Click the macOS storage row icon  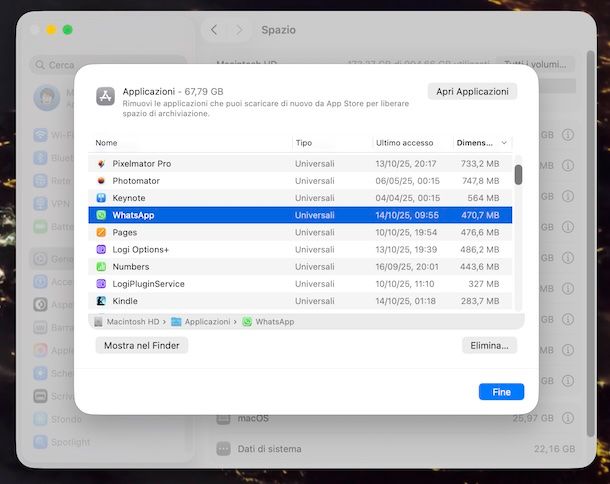tap(223, 419)
